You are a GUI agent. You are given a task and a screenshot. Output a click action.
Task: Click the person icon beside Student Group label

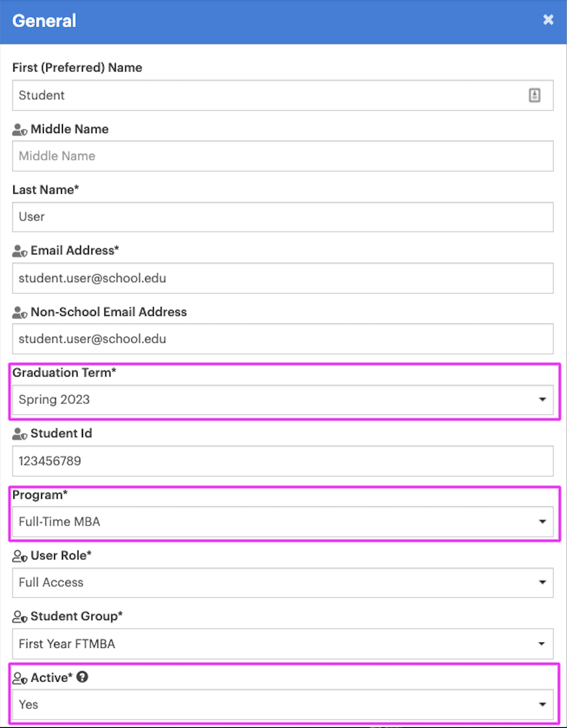(x=20, y=617)
